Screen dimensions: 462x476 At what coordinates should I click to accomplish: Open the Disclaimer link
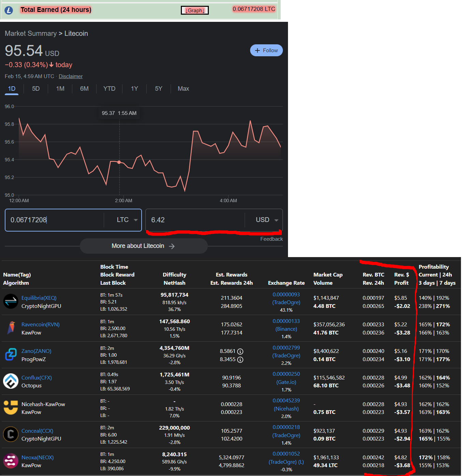71,76
